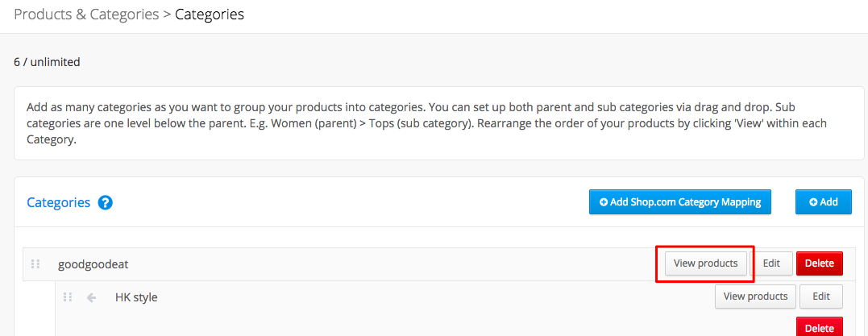Edit the HK style subcategory
Screen dimensions: 868x336
click(x=821, y=297)
